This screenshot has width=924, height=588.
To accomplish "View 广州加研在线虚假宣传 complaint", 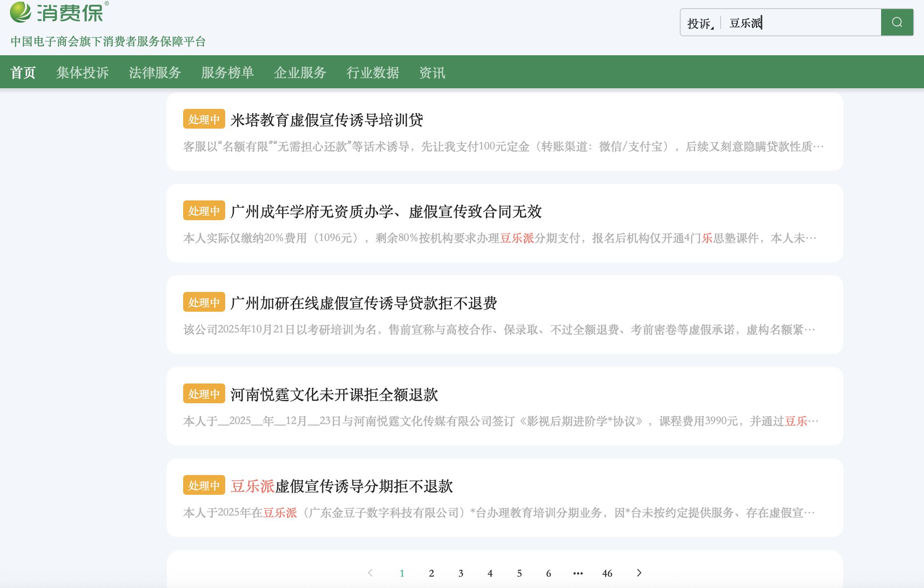I will click(x=363, y=303).
